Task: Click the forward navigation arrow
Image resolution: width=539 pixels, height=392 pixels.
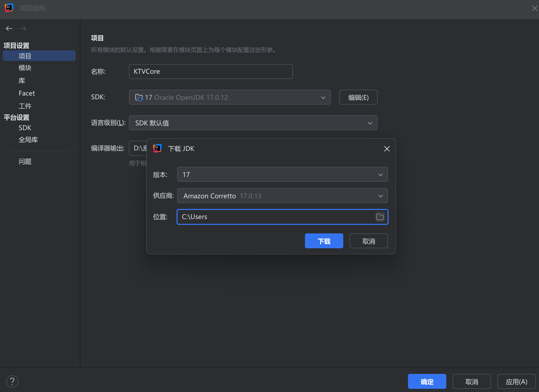Action: pos(23,28)
